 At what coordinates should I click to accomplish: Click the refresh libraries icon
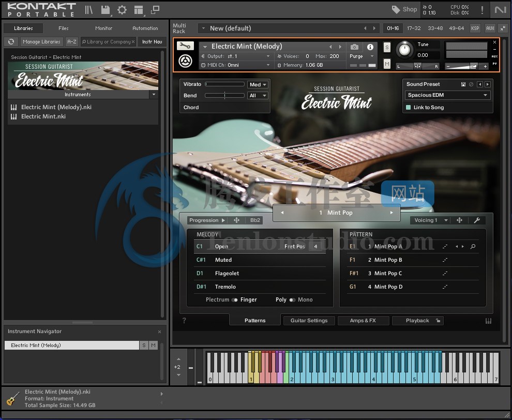coord(11,42)
